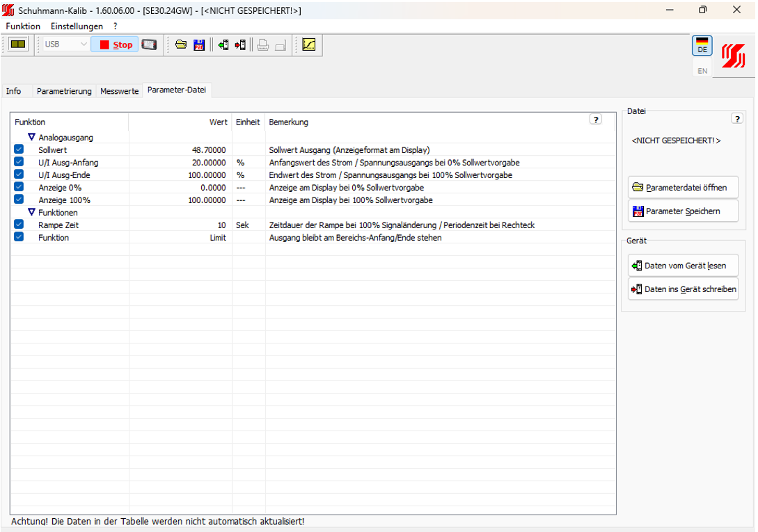Screen dimensions: 758x532
Task: Select the Sollwert row label
Action: click(x=53, y=150)
